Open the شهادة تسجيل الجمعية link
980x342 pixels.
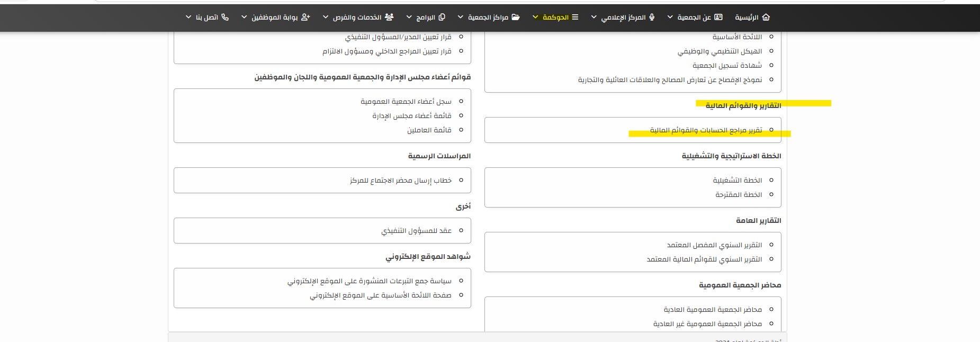coord(727,66)
